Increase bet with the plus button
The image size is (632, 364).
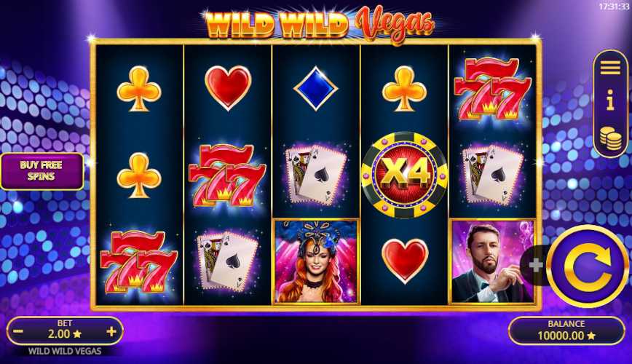coord(111,331)
